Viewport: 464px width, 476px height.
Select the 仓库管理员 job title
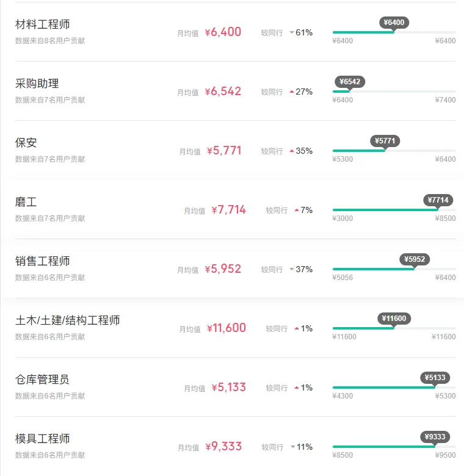click(43, 380)
